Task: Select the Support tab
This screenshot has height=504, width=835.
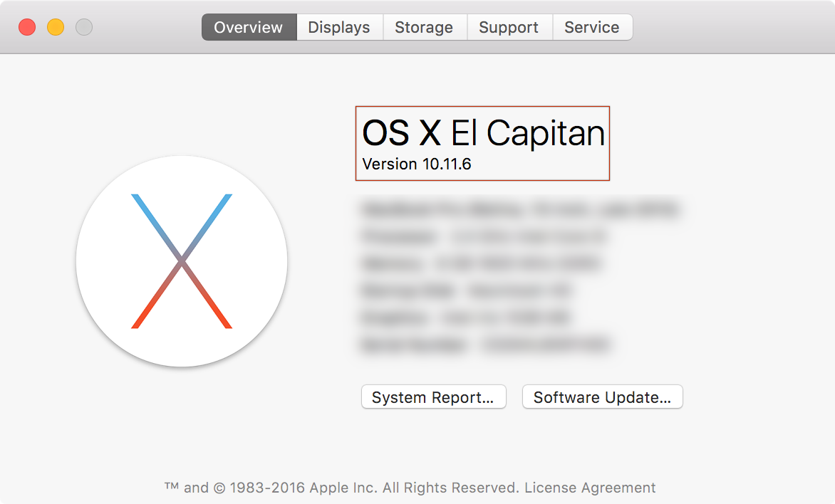Action: point(509,28)
